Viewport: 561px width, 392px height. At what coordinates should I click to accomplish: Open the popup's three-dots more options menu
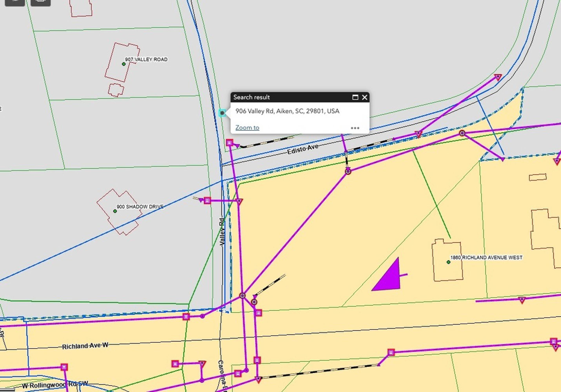355,128
